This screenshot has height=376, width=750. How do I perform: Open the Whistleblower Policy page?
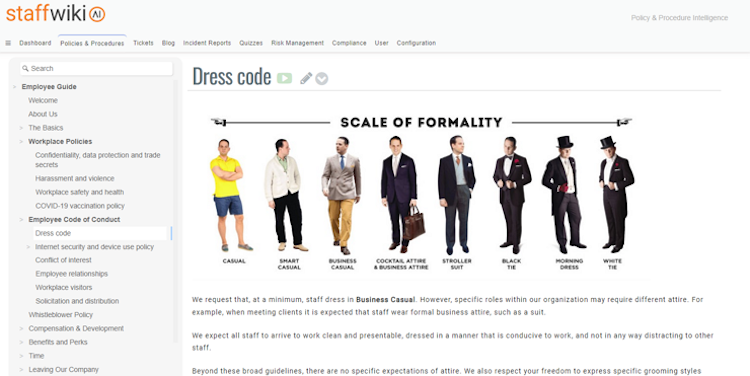click(x=61, y=315)
